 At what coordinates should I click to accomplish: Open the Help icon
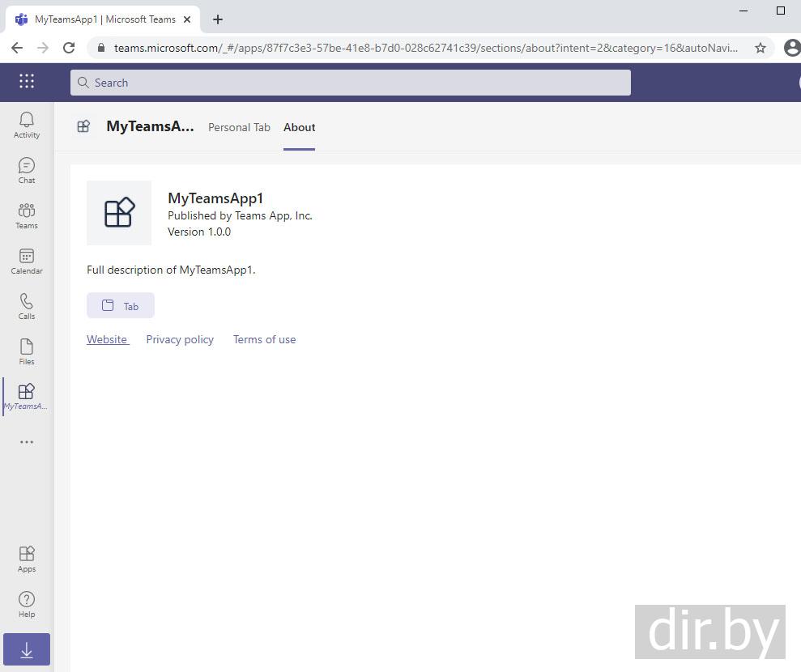[27, 604]
